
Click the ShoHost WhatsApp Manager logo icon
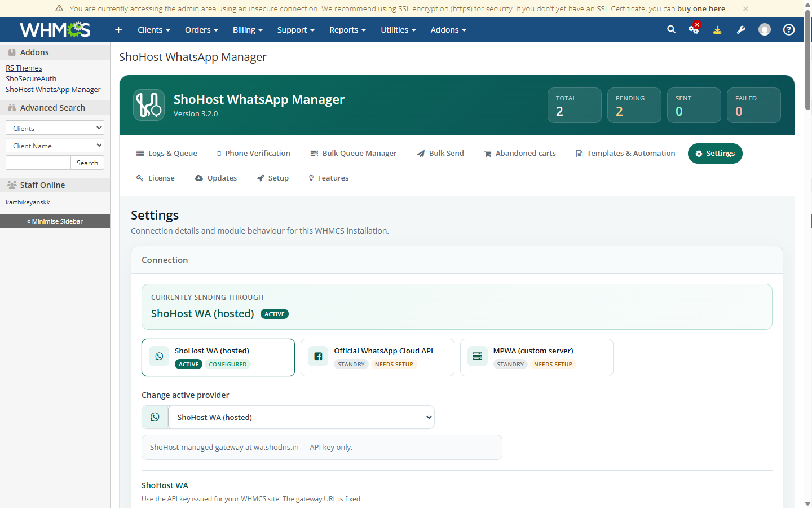(149, 105)
